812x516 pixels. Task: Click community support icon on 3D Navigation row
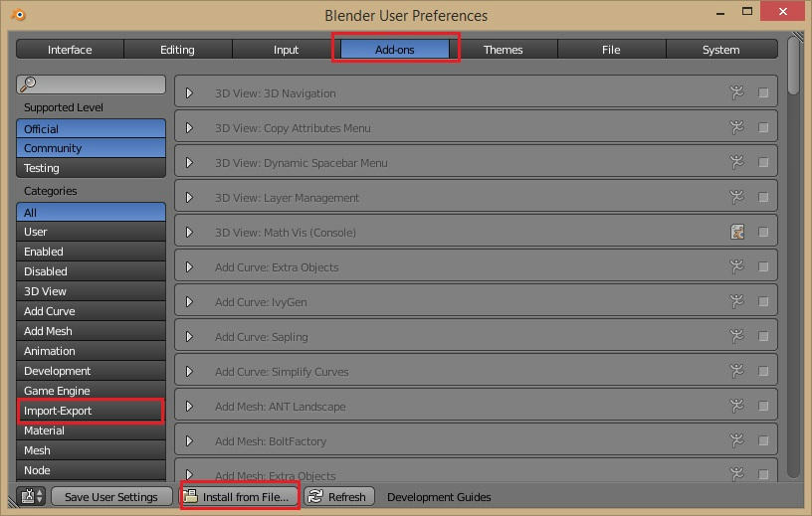tap(737, 92)
